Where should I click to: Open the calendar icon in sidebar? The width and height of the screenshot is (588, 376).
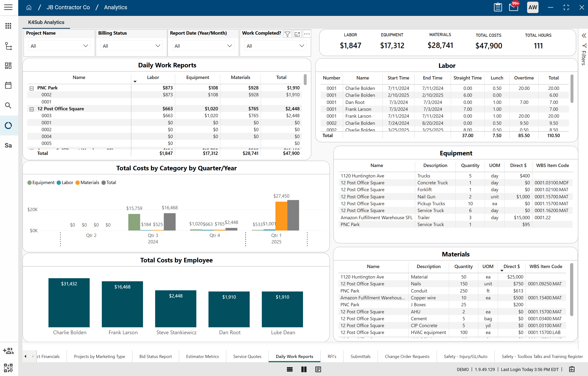coord(8,85)
